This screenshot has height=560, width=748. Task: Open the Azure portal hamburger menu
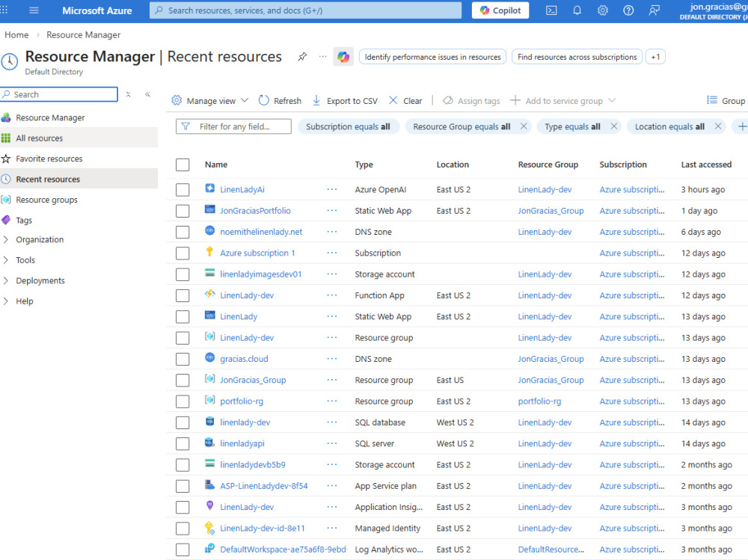coord(34,10)
